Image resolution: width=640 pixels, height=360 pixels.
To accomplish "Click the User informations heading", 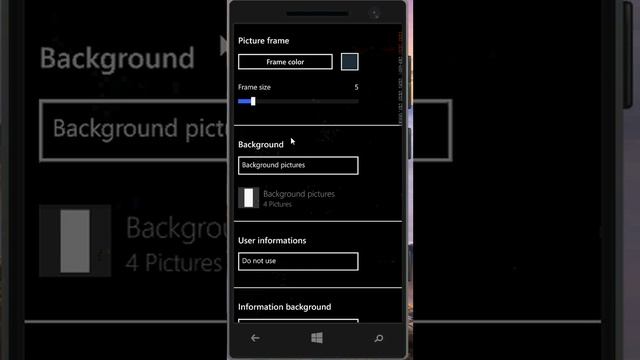I will click(x=272, y=240).
